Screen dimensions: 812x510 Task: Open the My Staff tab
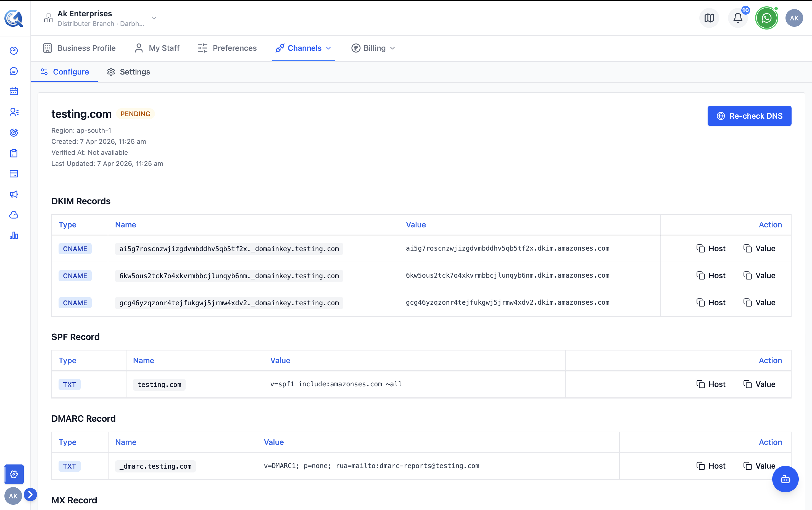(x=157, y=48)
